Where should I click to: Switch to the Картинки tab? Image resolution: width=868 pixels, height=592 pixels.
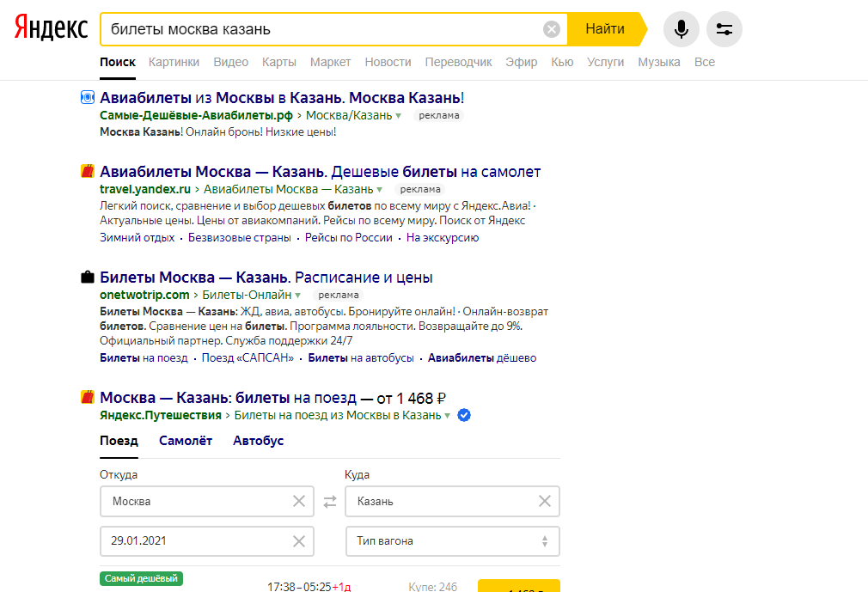click(174, 62)
